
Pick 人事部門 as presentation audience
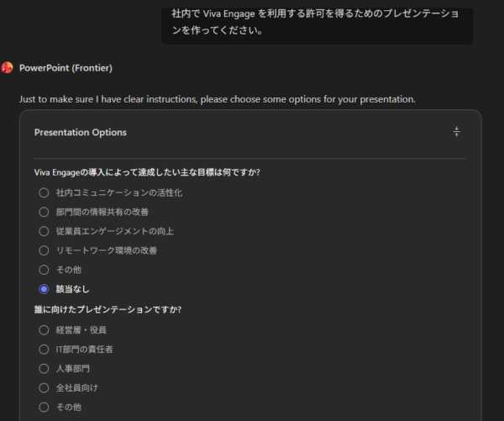click(x=44, y=368)
